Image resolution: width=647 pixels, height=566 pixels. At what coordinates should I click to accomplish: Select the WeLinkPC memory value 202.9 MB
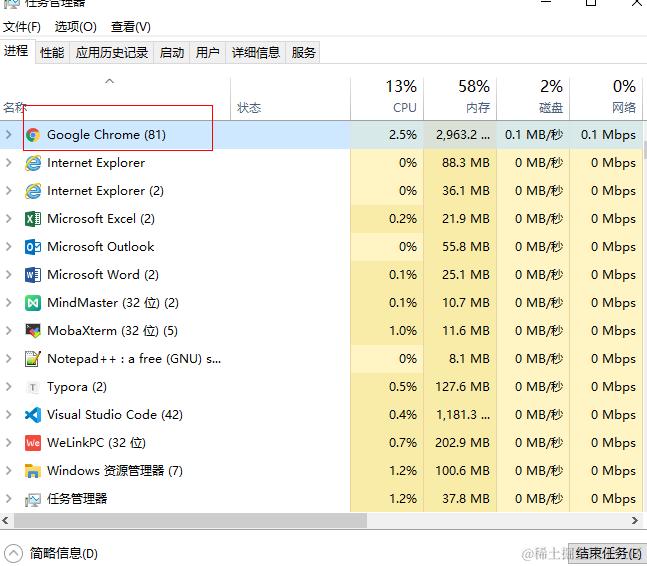tap(462, 443)
